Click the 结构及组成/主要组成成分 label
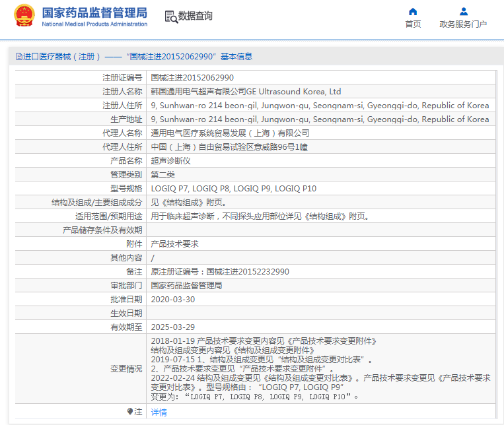504x425 pixels. tap(96, 203)
